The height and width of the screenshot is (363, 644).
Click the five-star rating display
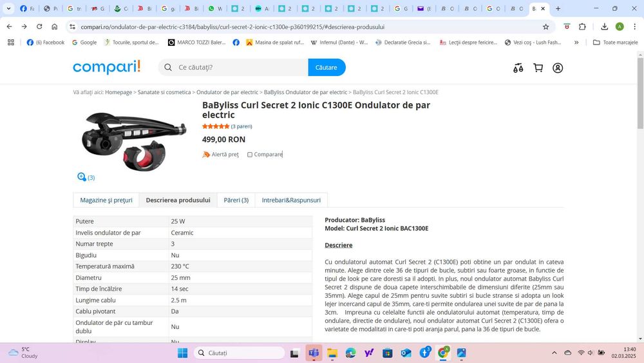(x=216, y=126)
